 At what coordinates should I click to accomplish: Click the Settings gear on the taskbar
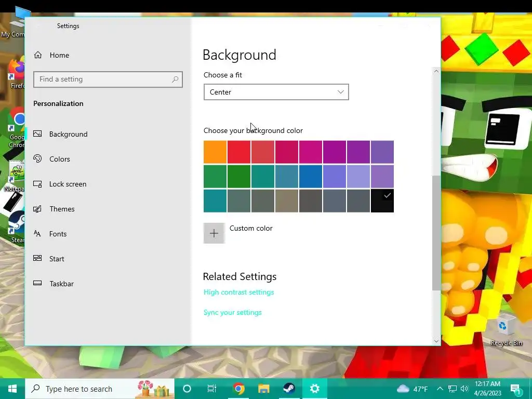click(314, 389)
